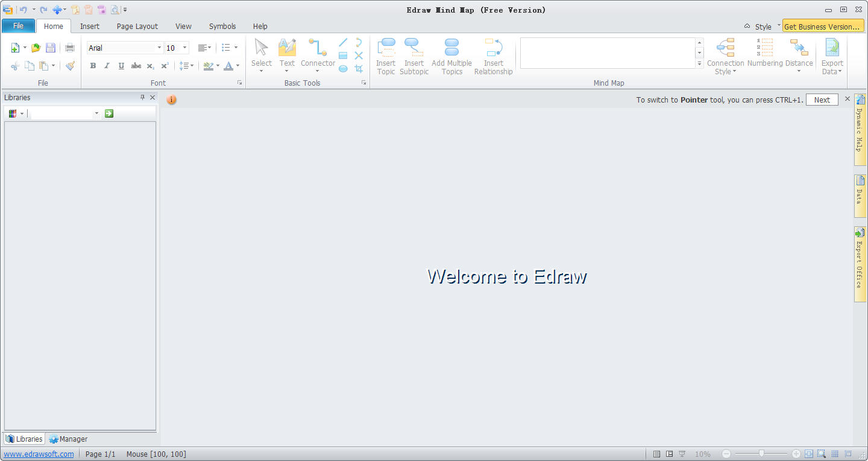Open the Arial font name dropdown

click(x=159, y=48)
